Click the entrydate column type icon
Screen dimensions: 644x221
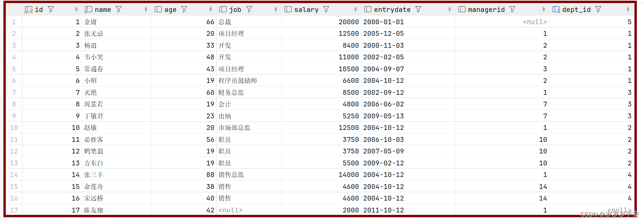click(x=368, y=10)
